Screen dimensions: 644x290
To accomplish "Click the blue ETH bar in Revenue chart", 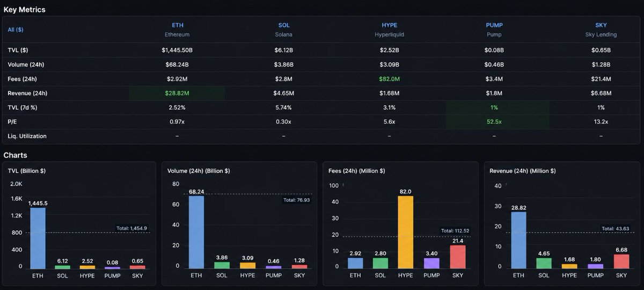I will (x=518, y=240).
